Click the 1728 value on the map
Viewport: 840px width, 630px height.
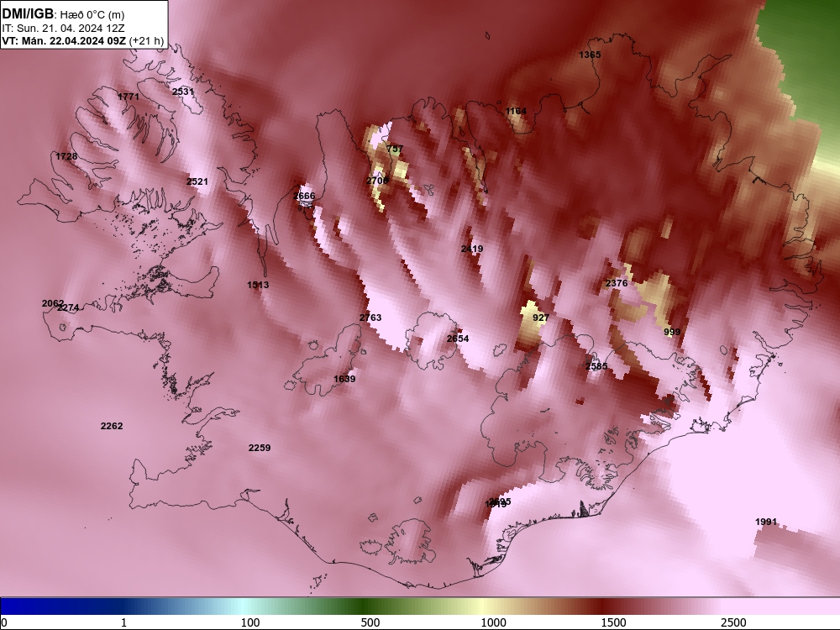[66, 156]
